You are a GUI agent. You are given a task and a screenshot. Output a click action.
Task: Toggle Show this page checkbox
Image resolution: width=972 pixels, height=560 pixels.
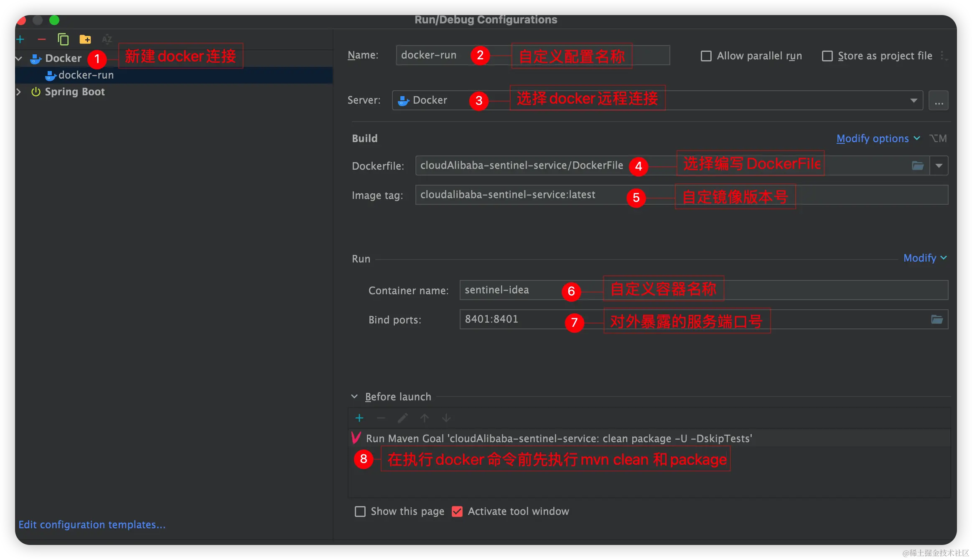click(x=360, y=512)
